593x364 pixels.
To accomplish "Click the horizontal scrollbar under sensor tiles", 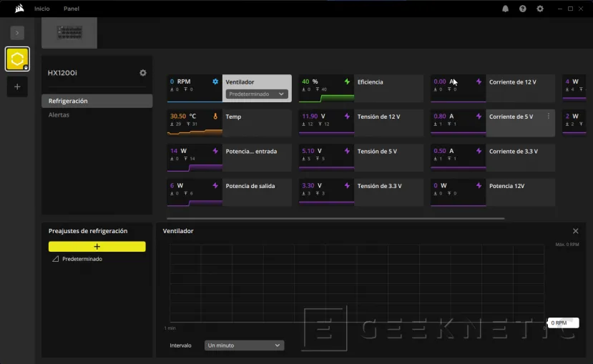I will 335,218.
